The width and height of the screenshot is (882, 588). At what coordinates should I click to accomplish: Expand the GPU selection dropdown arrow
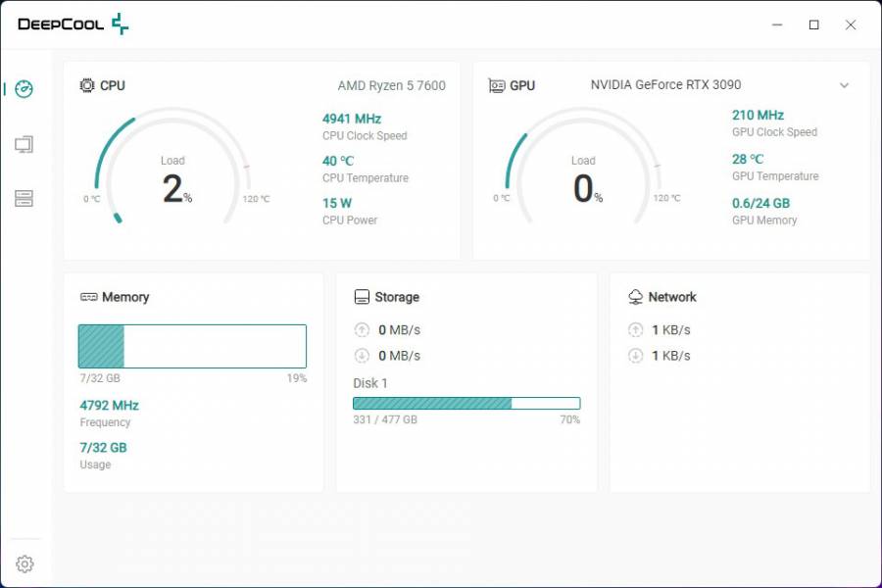tap(845, 85)
